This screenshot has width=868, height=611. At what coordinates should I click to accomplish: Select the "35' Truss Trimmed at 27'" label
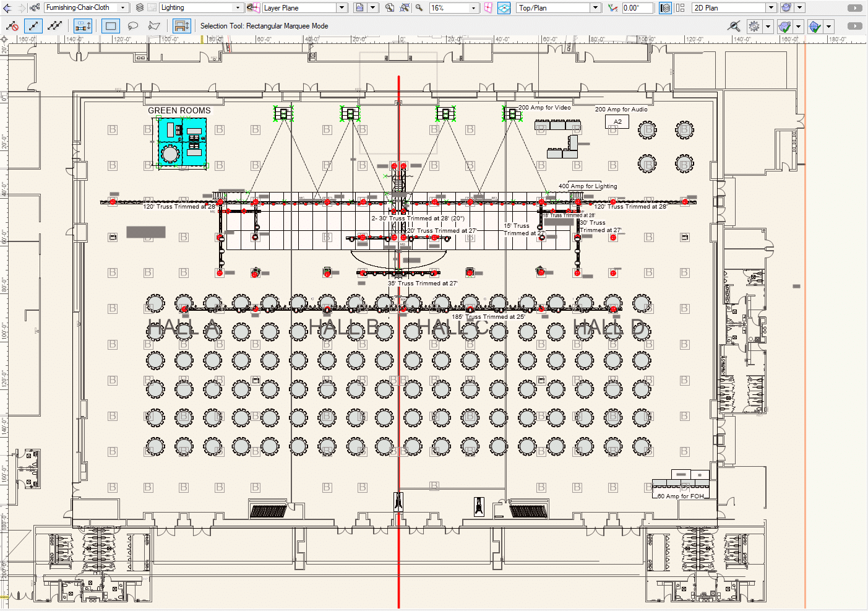(423, 283)
